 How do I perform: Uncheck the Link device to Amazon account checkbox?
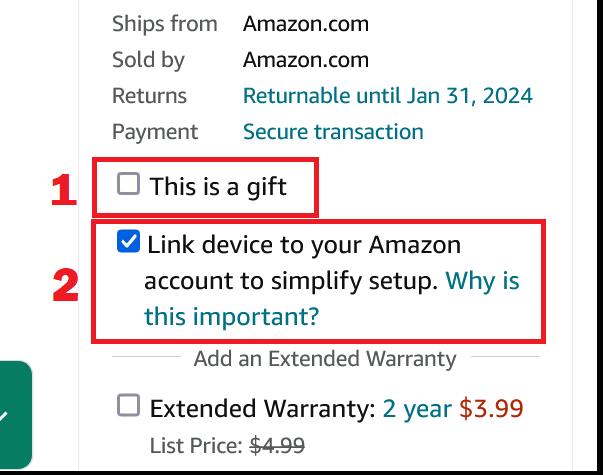pyautogui.click(x=128, y=243)
